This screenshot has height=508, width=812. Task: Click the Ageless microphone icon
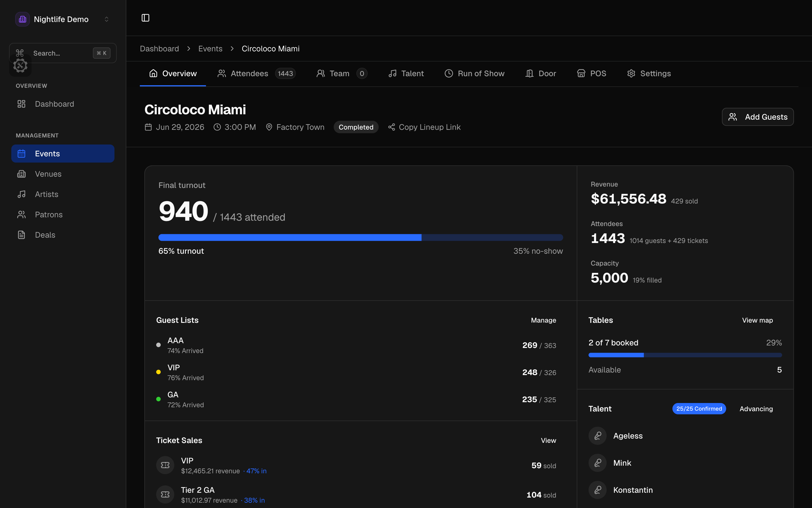pyautogui.click(x=598, y=436)
